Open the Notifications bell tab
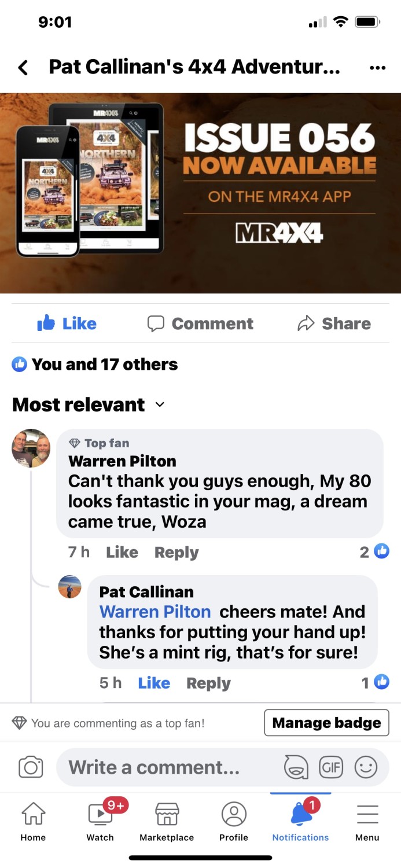 point(300,819)
